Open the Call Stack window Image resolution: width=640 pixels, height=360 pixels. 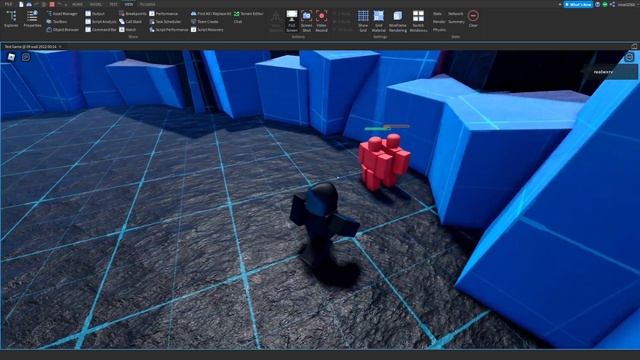tap(131, 22)
